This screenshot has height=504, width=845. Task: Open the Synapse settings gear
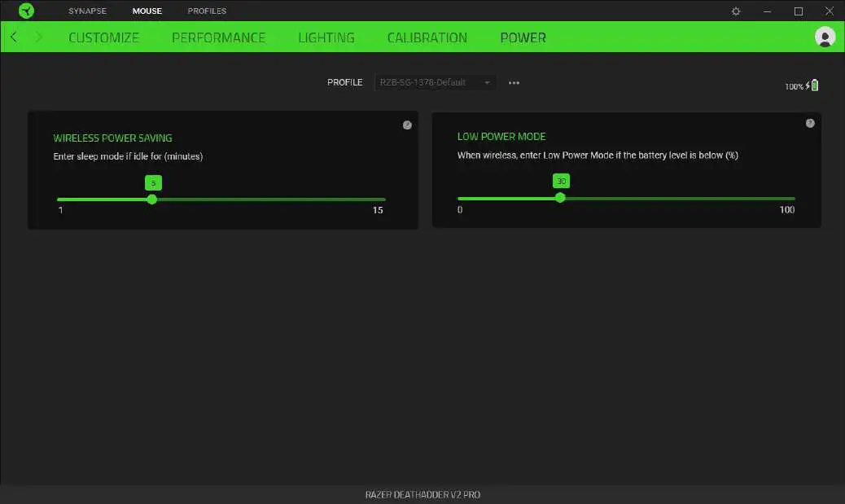point(735,11)
